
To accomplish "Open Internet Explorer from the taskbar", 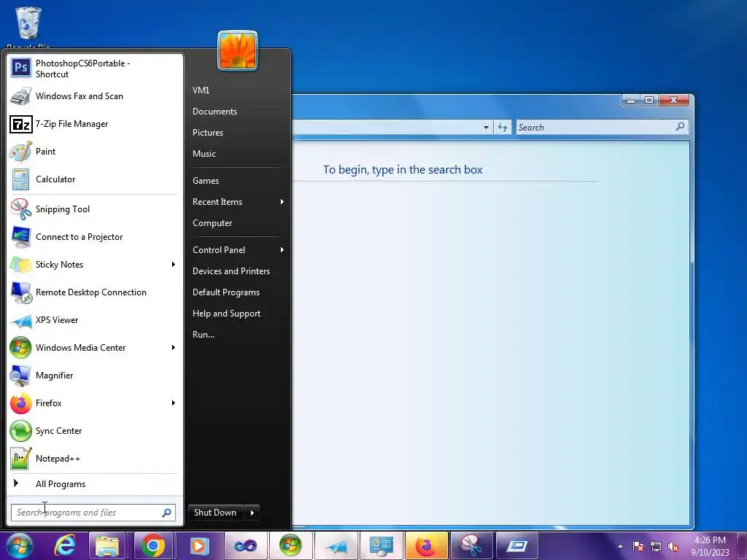I will 64,545.
